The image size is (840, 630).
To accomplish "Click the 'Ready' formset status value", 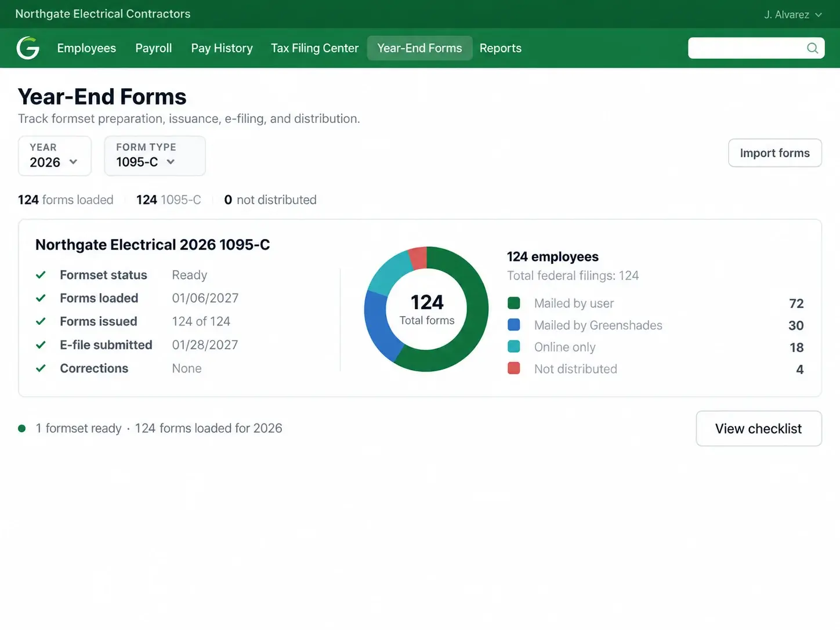I will click(190, 275).
